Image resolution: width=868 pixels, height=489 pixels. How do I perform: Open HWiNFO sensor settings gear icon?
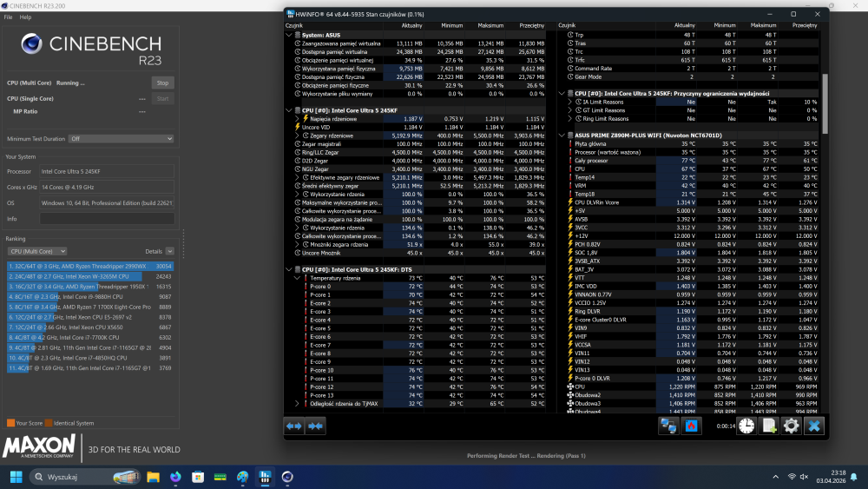click(x=791, y=426)
